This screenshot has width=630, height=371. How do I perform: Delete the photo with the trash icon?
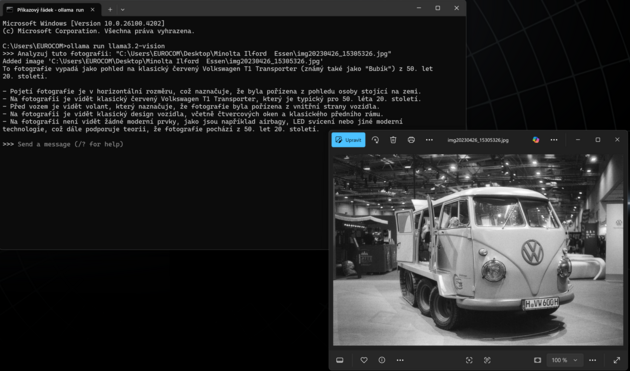point(393,140)
